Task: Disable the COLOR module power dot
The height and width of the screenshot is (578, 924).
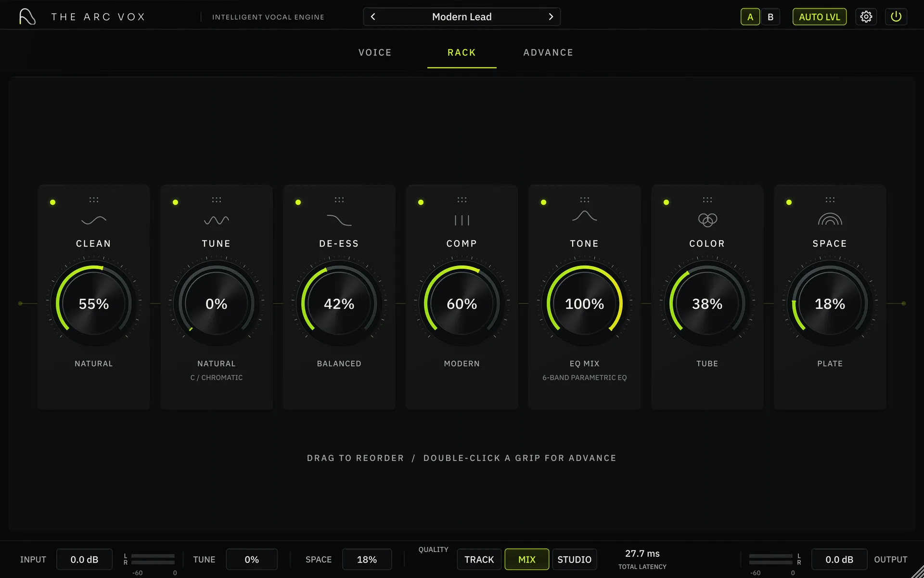Action: click(667, 202)
